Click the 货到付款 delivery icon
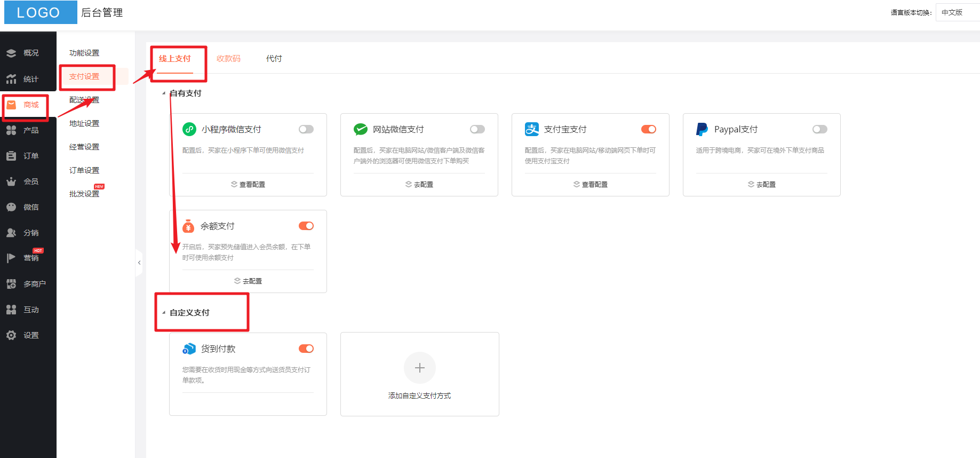The image size is (980, 458). pyautogui.click(x=189, y=349)
